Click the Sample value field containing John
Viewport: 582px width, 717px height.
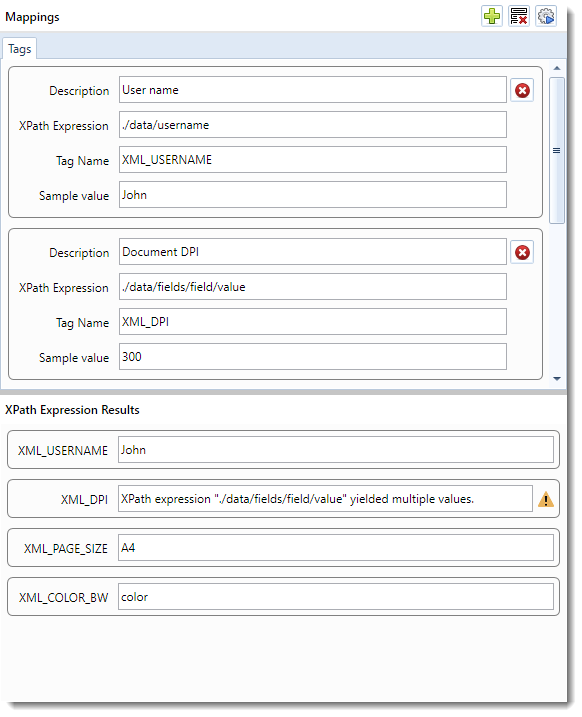coord(313,194)
